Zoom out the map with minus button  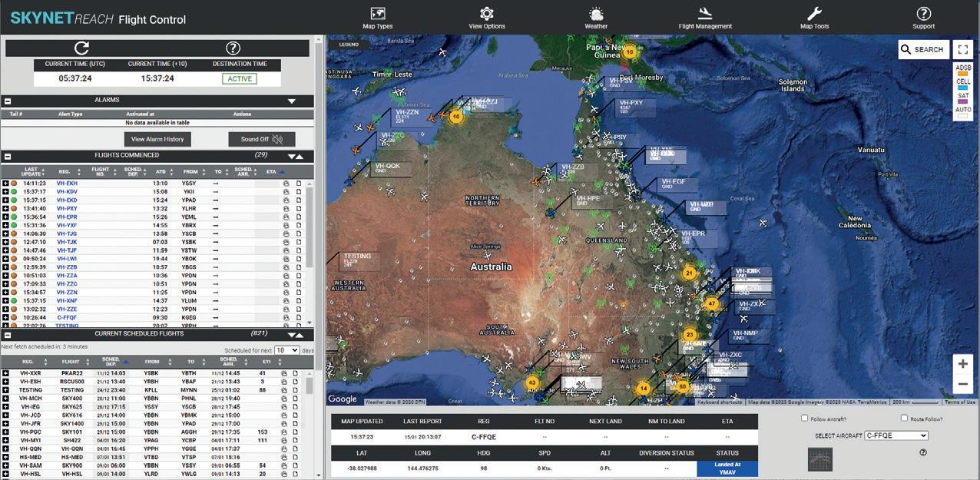pos(962,384)
